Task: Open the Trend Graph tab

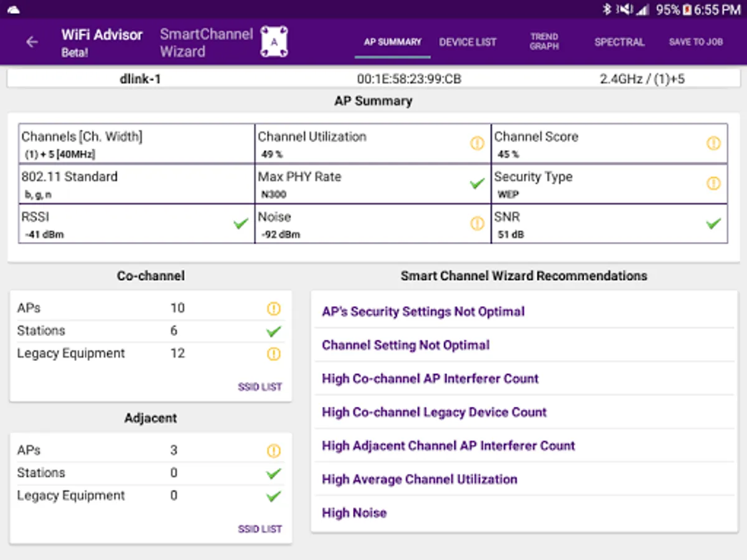Action: point(544,42)
